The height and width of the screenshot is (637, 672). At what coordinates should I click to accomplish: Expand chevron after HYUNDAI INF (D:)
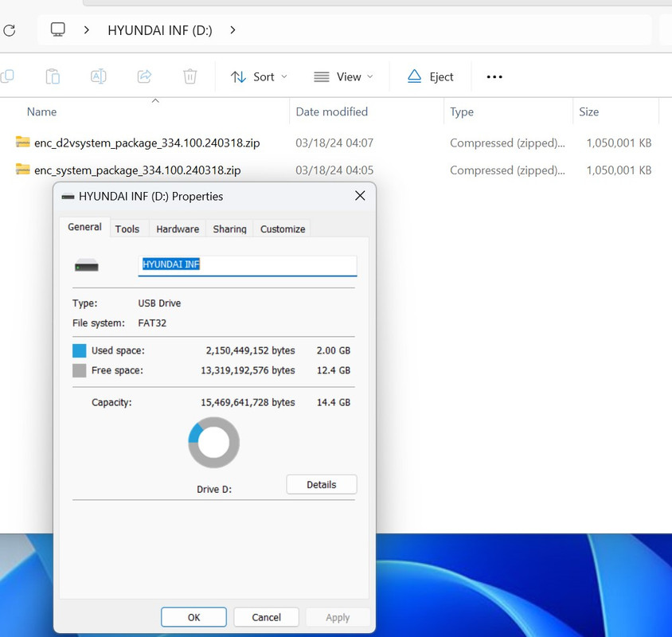tap(232, 30)
